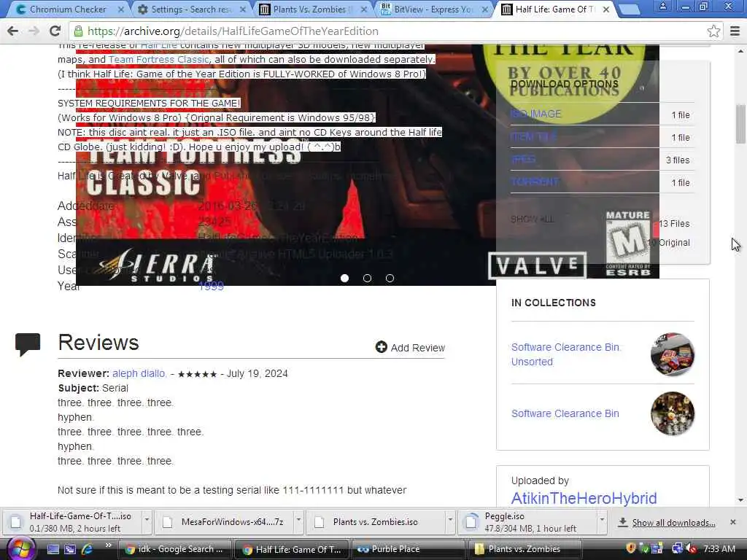Click the SHOW ALL files link
The width and height of the screenshot is (747, 560).
(532, 219)
